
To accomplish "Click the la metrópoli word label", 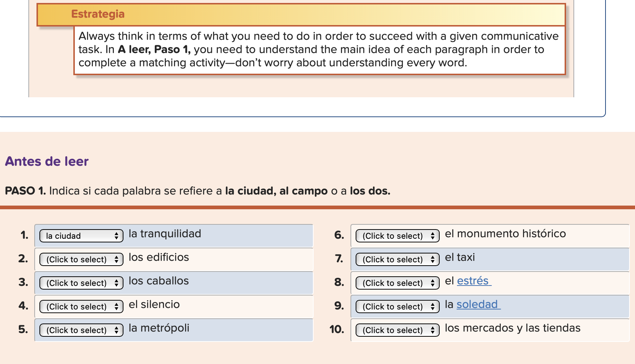I will point(159,328).
